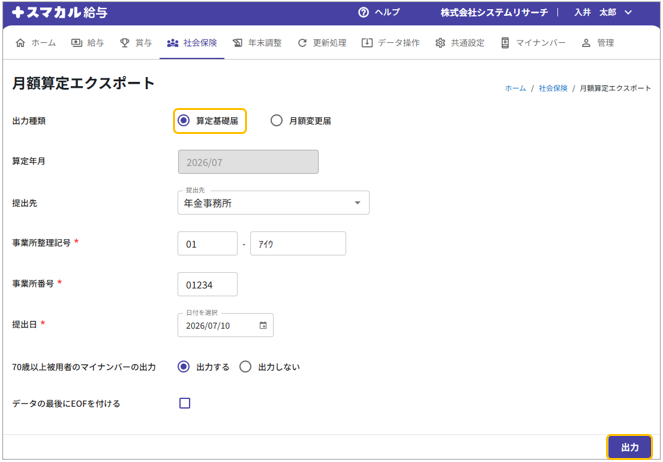Image resolution: width=663 pixels, height=462 pixels.
Task: Click the 賞与 trophy icon
Action: pyautogui.click(x=125, y=43)
